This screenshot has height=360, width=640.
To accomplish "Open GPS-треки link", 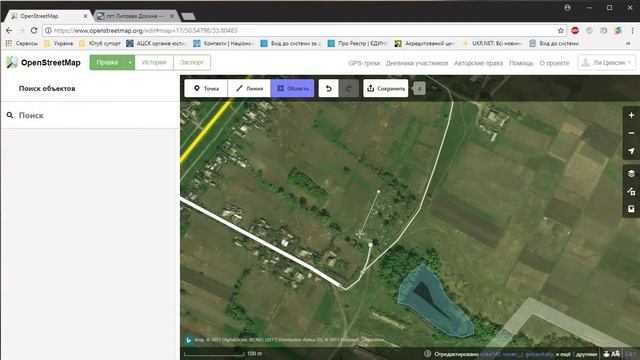I will tap(364, 63).
